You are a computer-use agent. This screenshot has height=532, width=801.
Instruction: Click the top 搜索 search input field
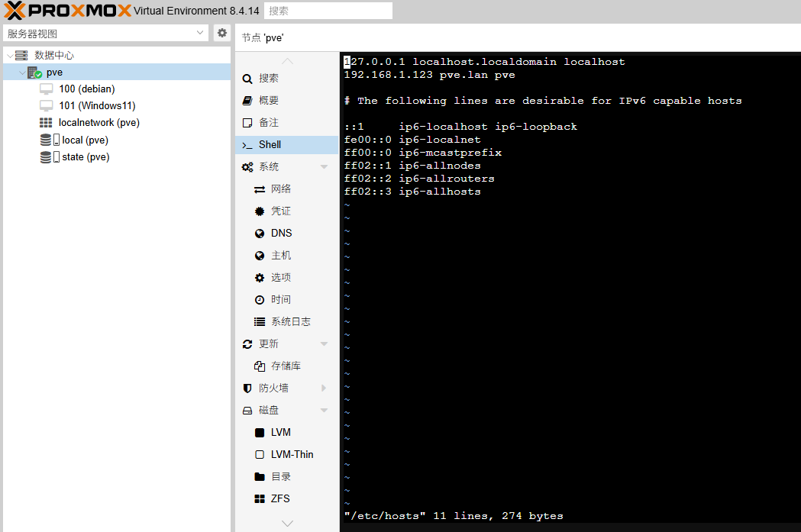tap(328, 11)
